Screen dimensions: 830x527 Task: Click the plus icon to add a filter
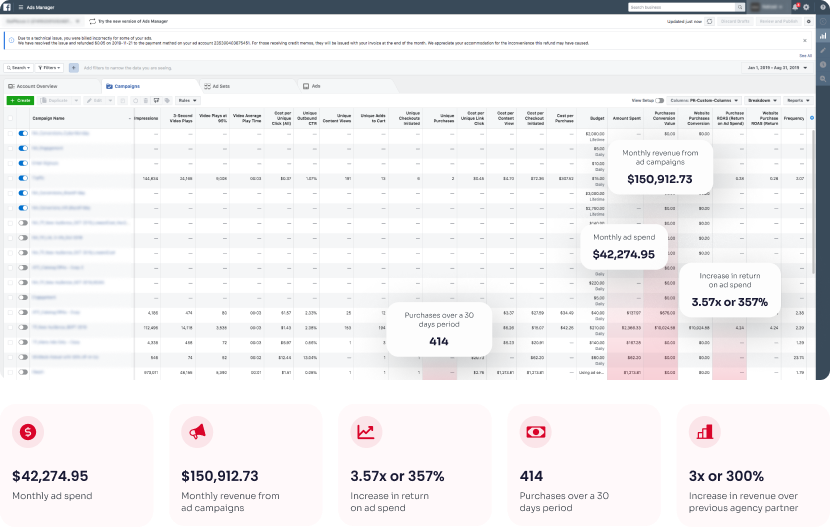point(73,68)
